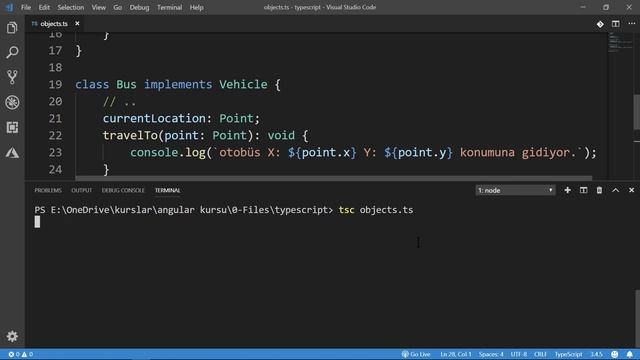Click the triangle icon in the activity bar

12,153
